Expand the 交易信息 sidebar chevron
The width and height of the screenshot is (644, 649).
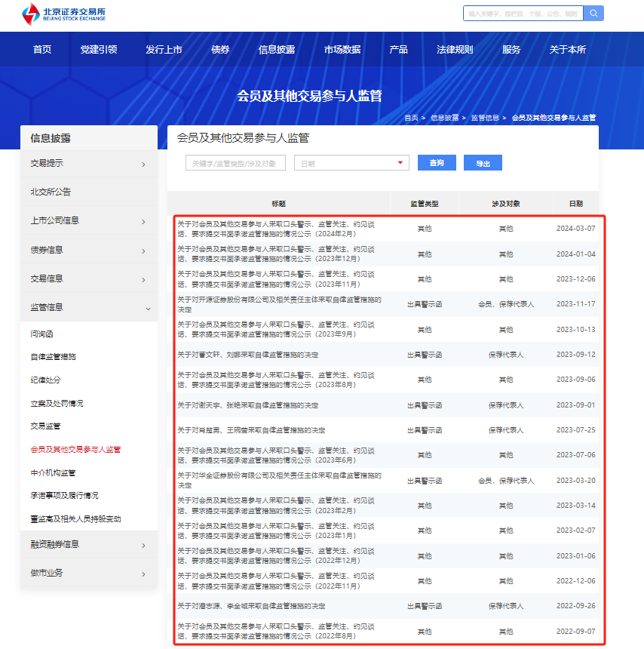[143, 280]
